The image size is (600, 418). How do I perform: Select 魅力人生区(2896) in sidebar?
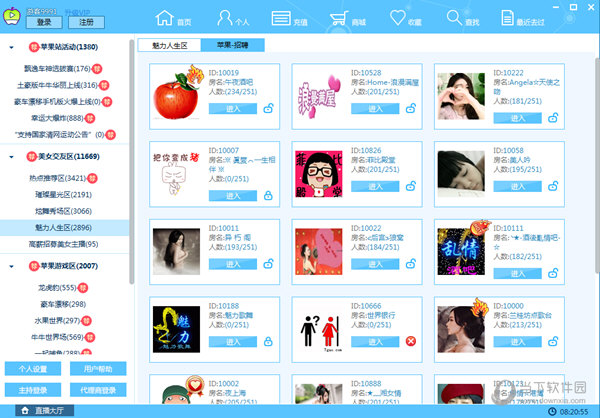(64, 228)
